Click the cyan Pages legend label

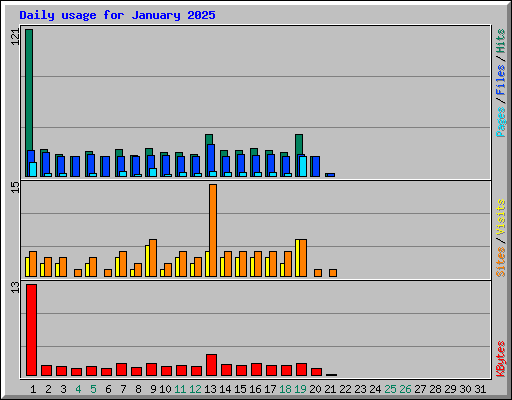click(x=501, y=122)
